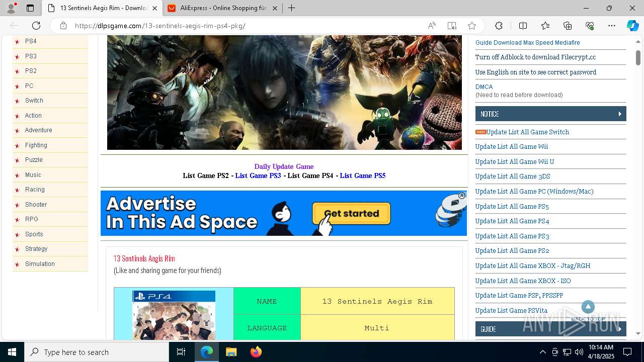Viewport: 644px width, 362px height.
Task: Open Update List All Game 3DS
Action: pyautogui.click(x=513, y=176)
